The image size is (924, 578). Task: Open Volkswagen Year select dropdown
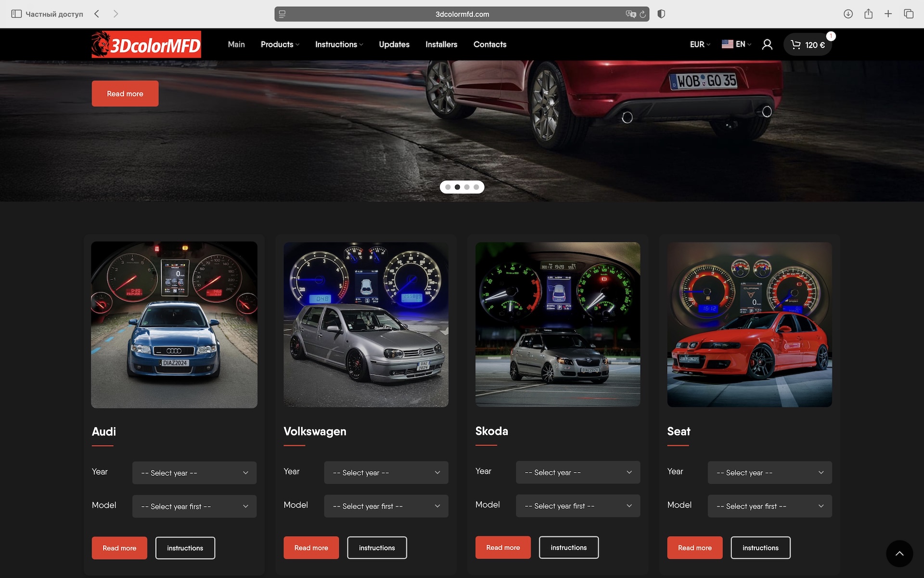pyautogui.click(x=386, y=473)
